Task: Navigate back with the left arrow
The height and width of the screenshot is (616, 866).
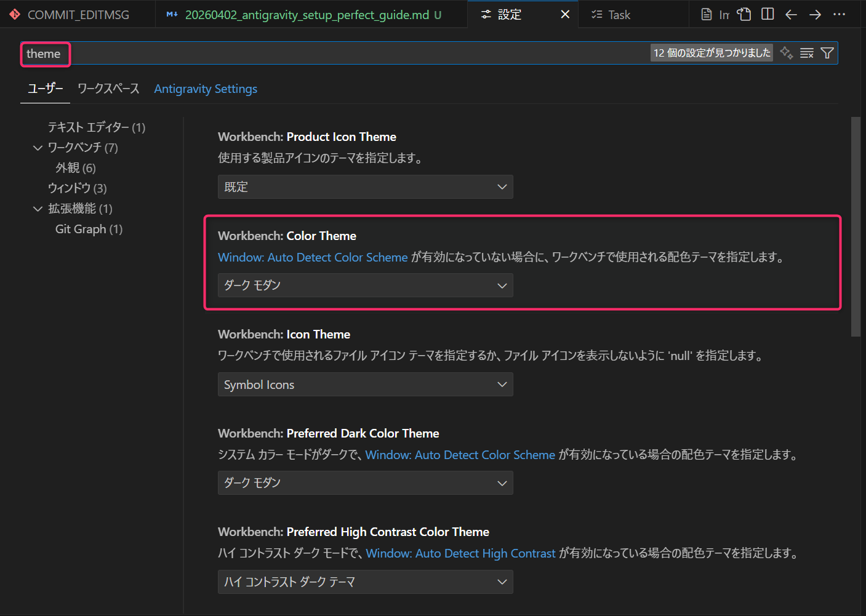Action: click(x=792, y=14)
